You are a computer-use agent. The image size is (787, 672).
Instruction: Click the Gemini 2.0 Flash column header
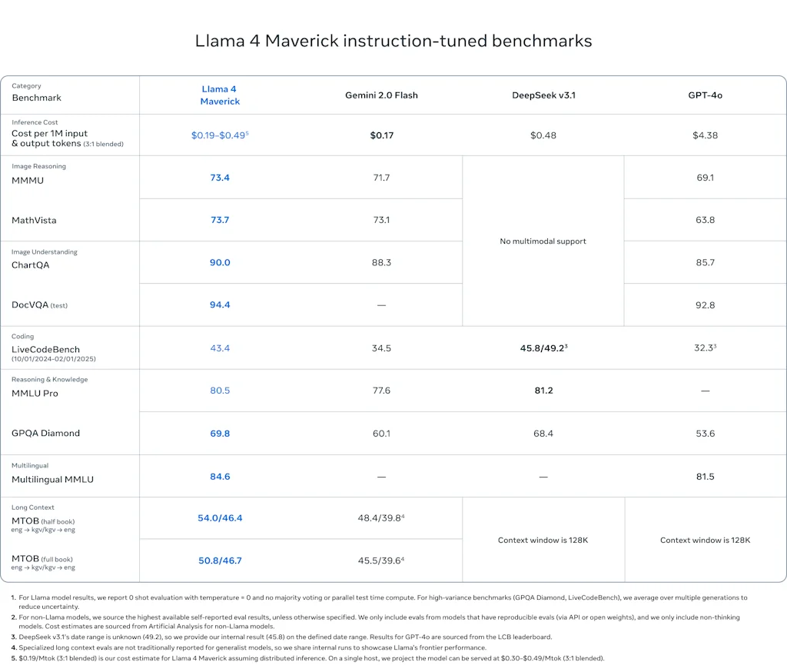381,95
